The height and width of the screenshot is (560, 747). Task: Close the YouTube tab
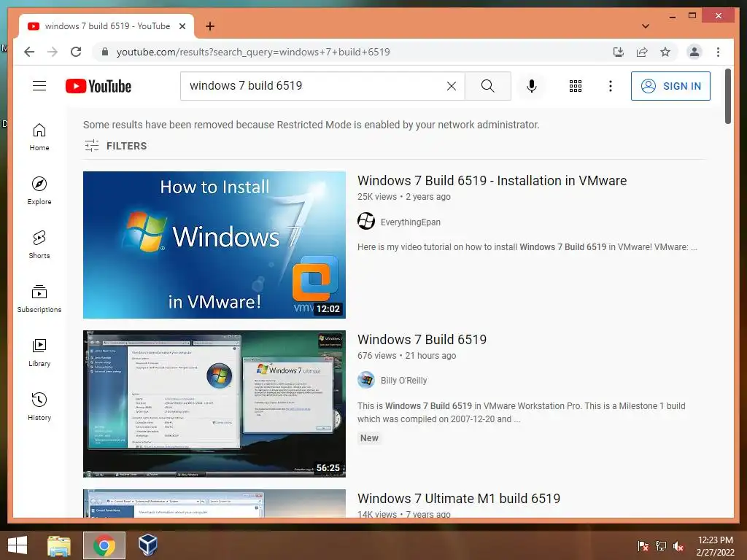[182, 26]
